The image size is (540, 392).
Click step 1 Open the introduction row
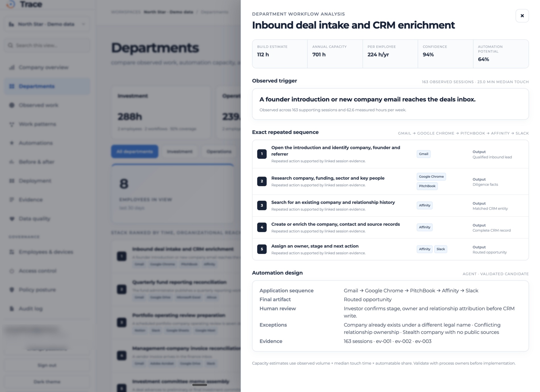(390, 154)
